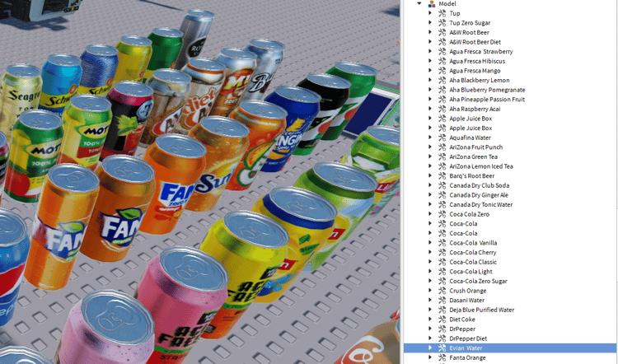Viewport: 618px width, 364px height.
Task: Click the tool icon beside Crush Orange
Action: 442,291
